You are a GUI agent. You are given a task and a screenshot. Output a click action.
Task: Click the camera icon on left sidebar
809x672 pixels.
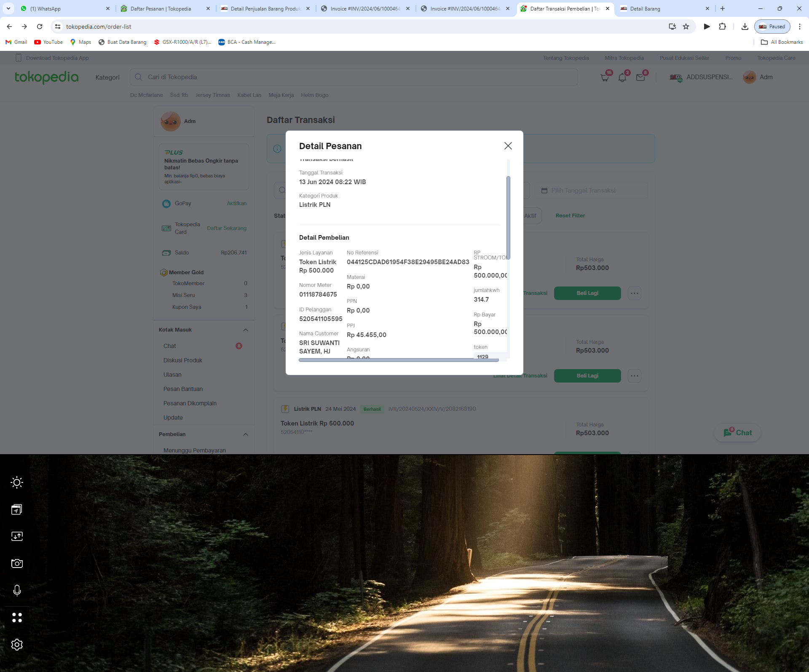pyautogui.click(x=17, y=563)
